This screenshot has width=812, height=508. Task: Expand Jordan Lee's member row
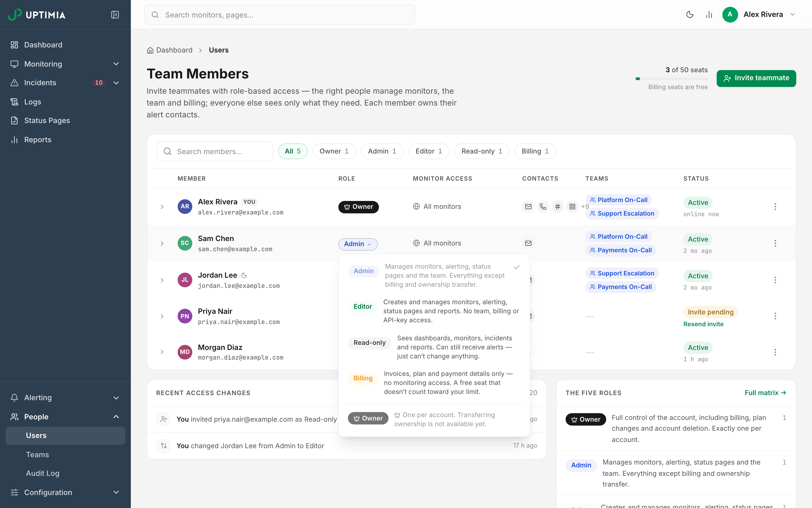162,280
